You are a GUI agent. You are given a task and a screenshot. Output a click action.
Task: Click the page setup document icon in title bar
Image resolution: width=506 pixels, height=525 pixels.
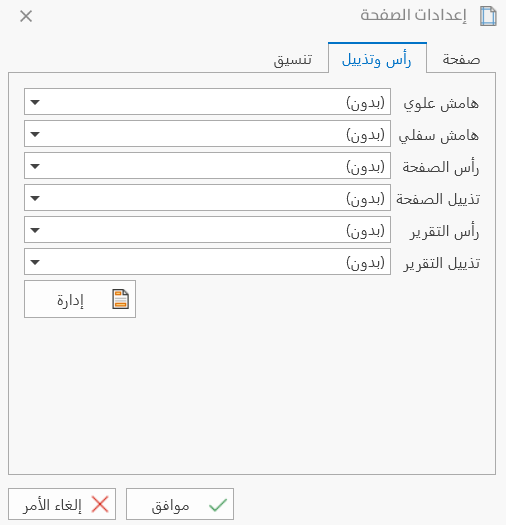(x=488, y=16)
